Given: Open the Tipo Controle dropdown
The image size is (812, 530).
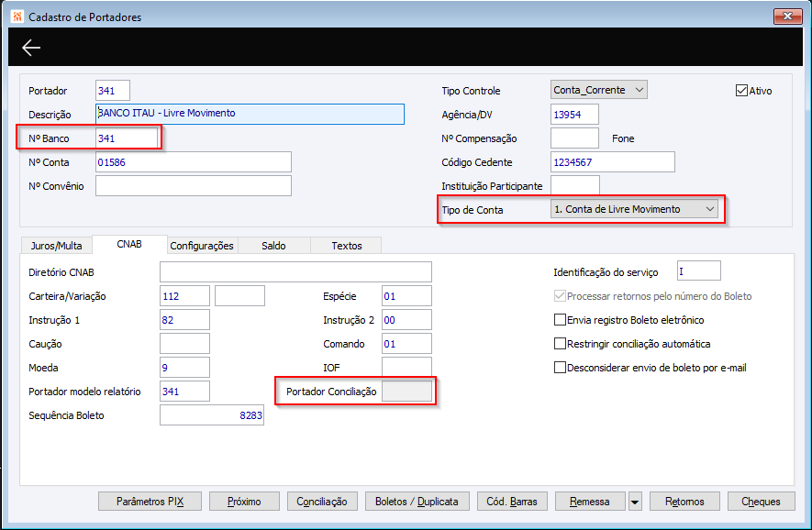Looking at the screenshot, I should 598,90.
